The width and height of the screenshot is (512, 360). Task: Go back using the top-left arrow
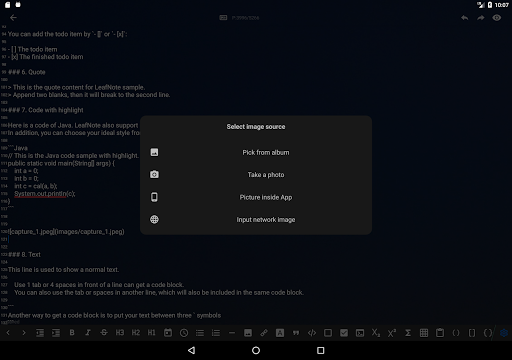[13, 18]
